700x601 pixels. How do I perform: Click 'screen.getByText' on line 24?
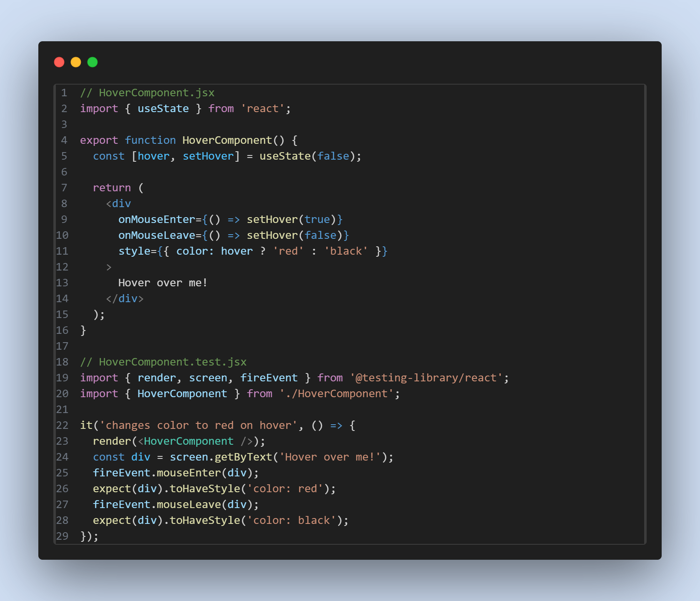221,457
